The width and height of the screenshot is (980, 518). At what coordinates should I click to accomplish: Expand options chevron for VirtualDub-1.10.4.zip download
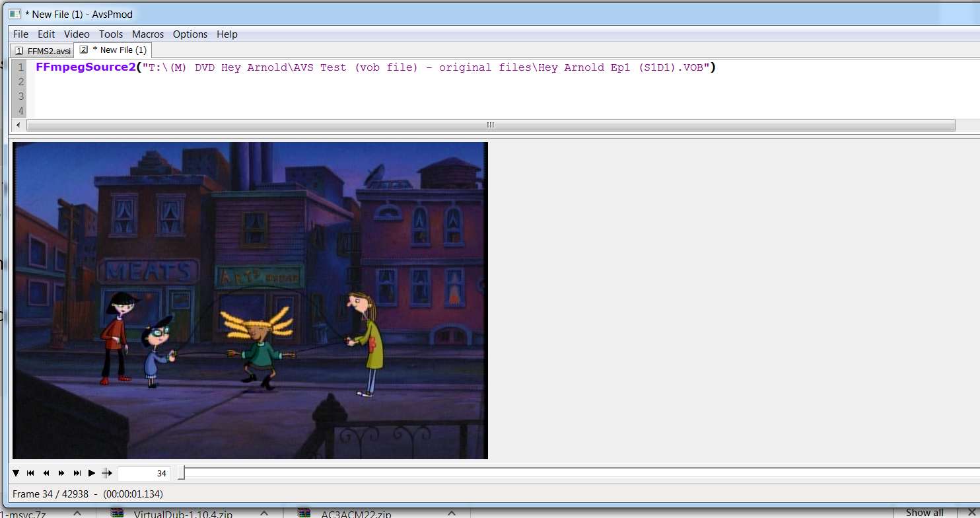(263, 513)
